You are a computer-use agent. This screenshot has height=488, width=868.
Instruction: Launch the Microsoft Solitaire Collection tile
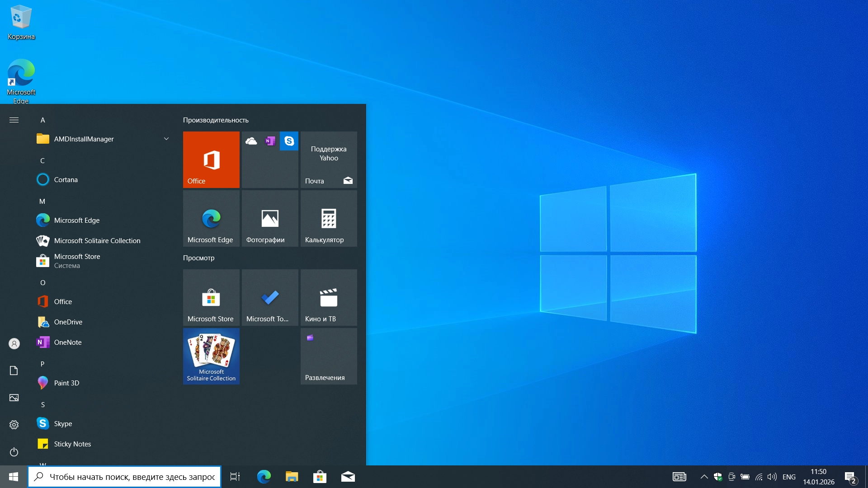click(x=211, y=356)
